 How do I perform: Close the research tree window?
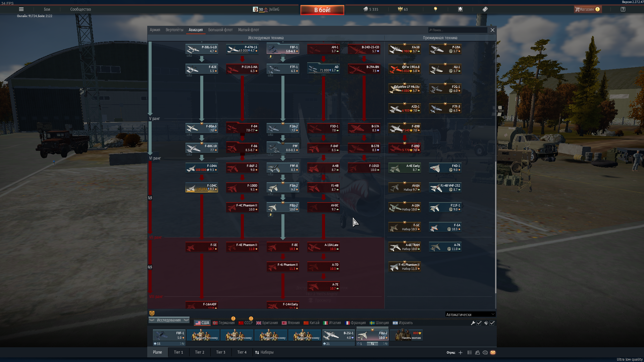pyautogui.click(x=492, y=30)
